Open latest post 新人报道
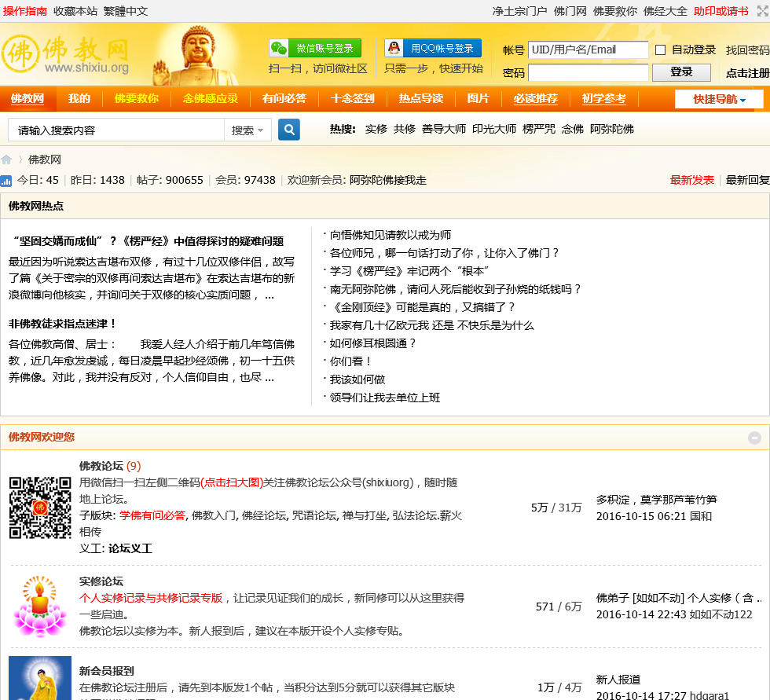The height and width of the screenshot is (700, 770). (618, 680)
